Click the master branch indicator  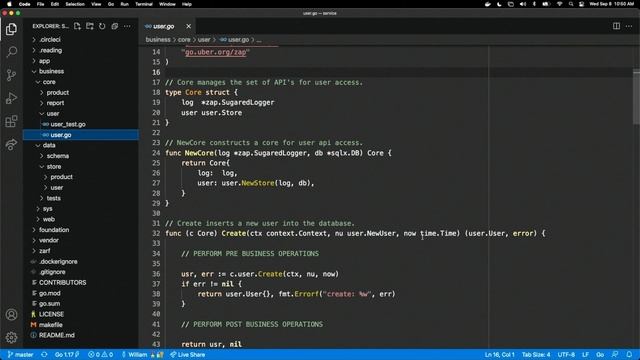click(x=20, y=355)
